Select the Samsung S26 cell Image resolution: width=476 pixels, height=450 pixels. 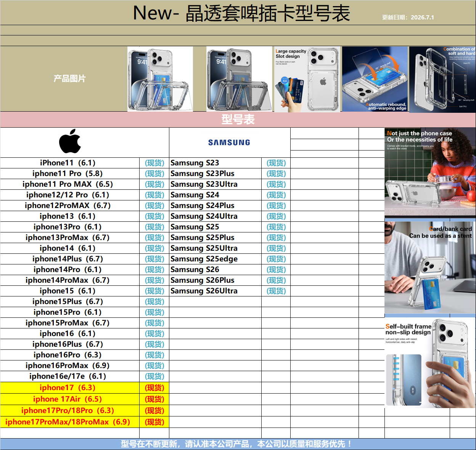pos(215,270)
